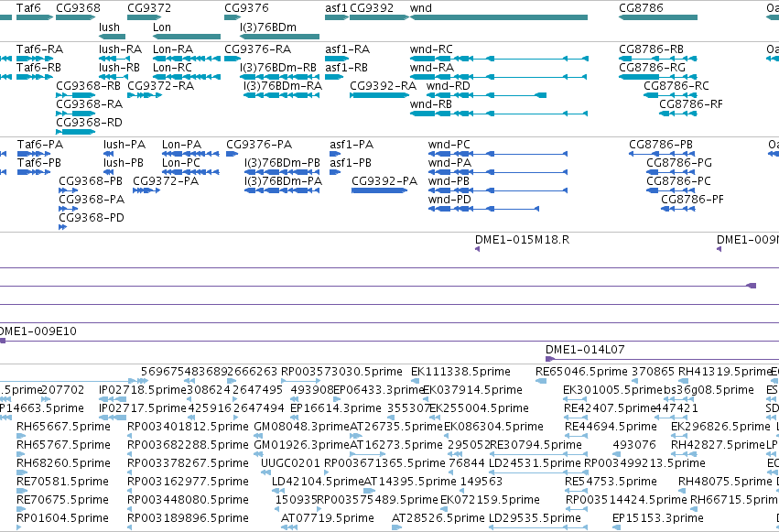Click the CG9392-PA protein bar

[380, 190]
